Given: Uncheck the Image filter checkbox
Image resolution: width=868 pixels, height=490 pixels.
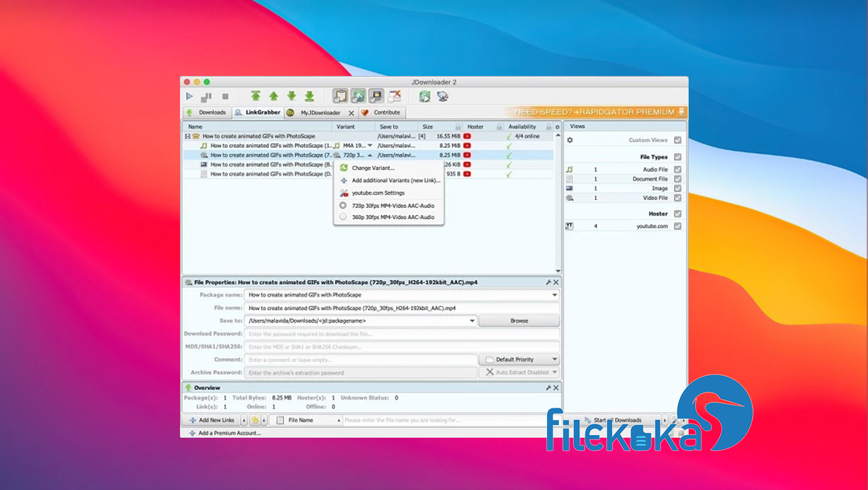Looking at the screenshot, I should [x=678, y=188].
